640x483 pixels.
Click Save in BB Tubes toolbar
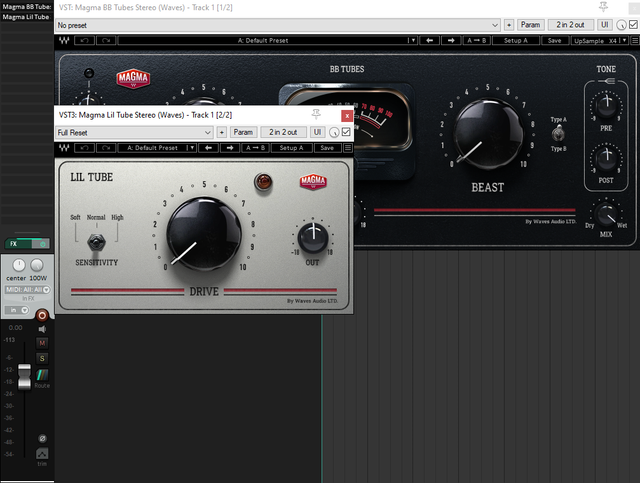click(x=554, y=40)
